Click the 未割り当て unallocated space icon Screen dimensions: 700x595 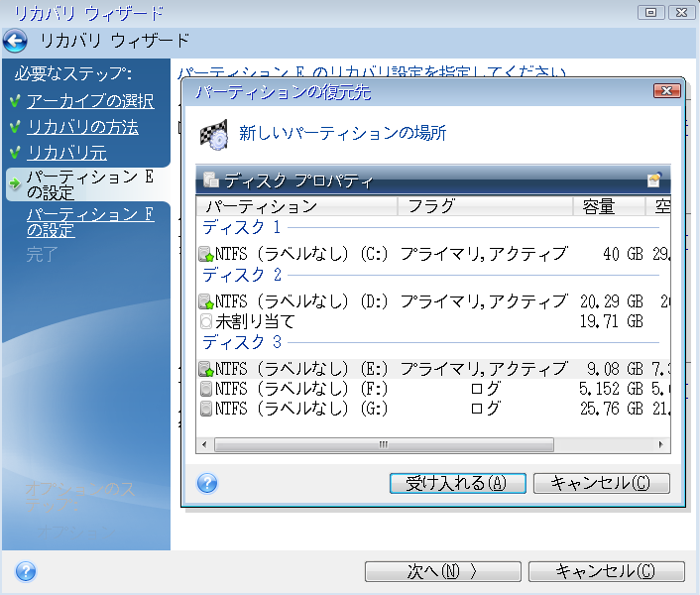tap(206, 322)
